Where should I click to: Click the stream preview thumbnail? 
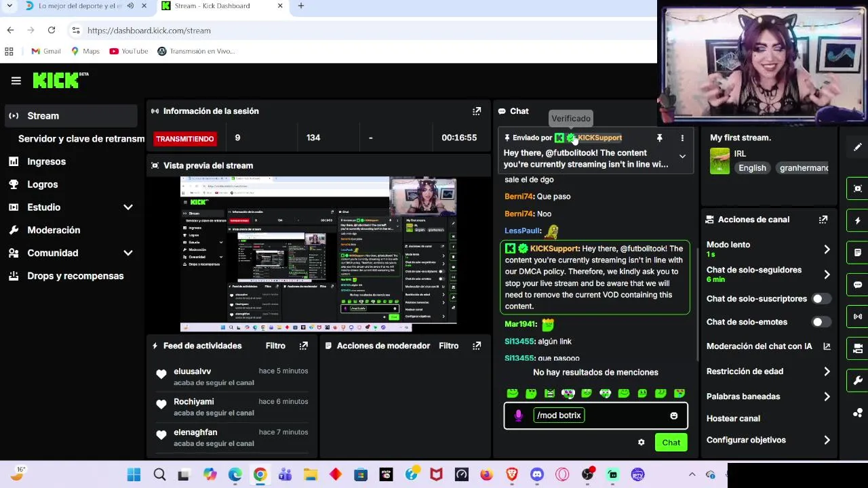tap(318, 254)
